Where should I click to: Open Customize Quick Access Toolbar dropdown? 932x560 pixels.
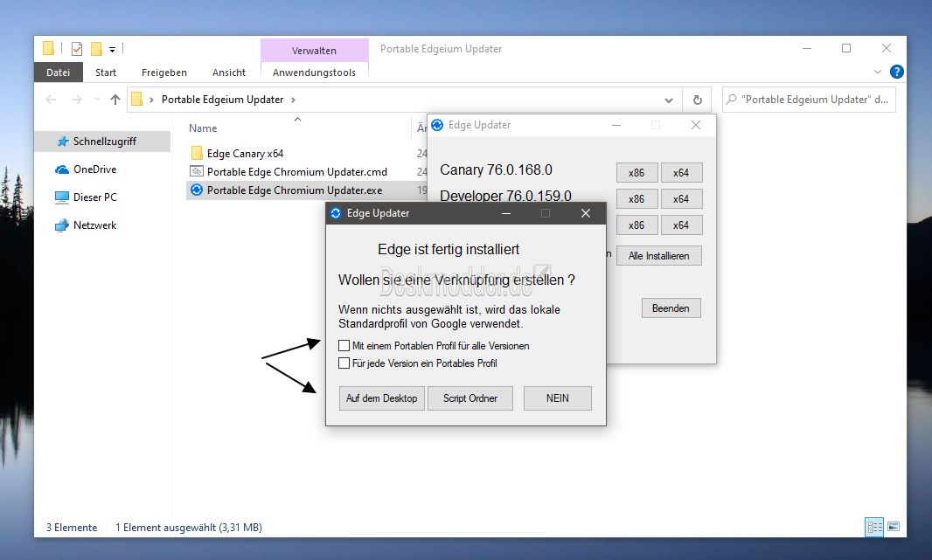click(x=112, y=49)
